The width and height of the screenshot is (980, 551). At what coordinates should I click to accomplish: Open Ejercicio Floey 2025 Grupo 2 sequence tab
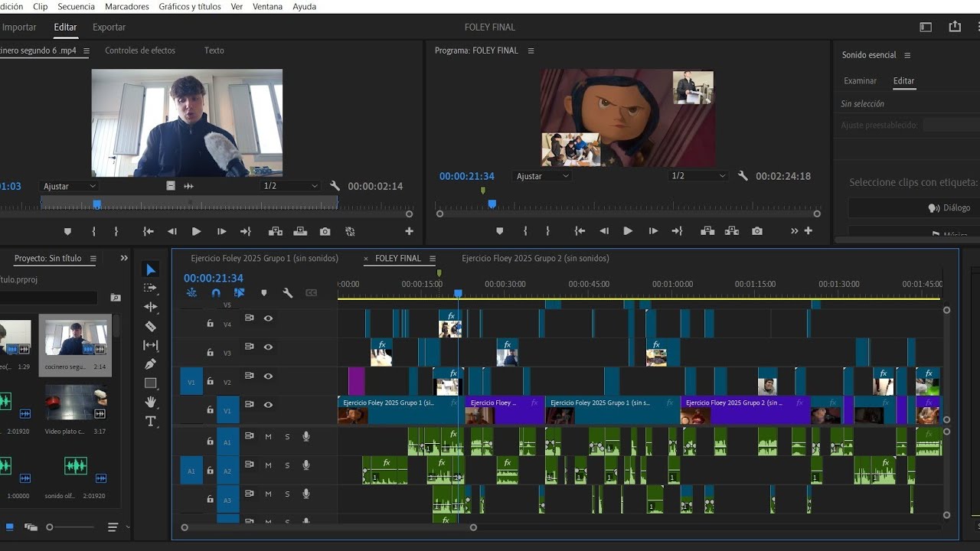(x=535, y=259)
